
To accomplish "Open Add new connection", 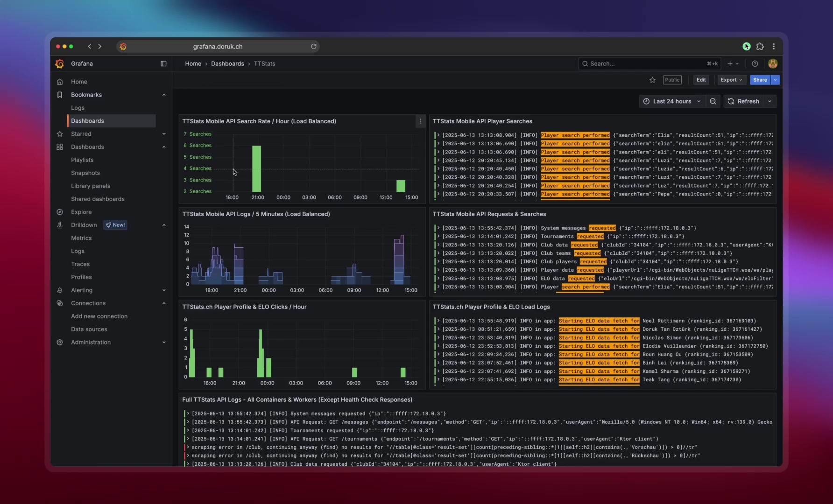I will click(99, 316).
